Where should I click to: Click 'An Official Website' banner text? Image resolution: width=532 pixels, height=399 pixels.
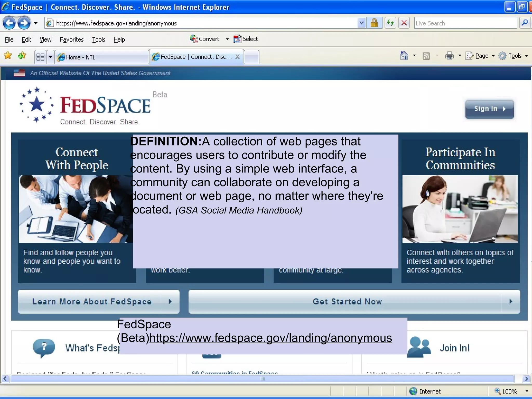[100, 73]
